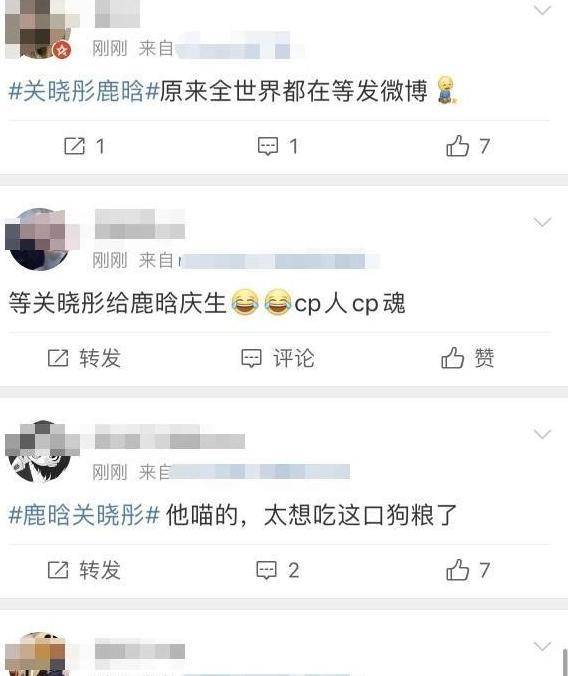Open the #关晓彤鹿晗# hashtag topic
Viewport: 579px width, 676px height.
coord(85,91)
